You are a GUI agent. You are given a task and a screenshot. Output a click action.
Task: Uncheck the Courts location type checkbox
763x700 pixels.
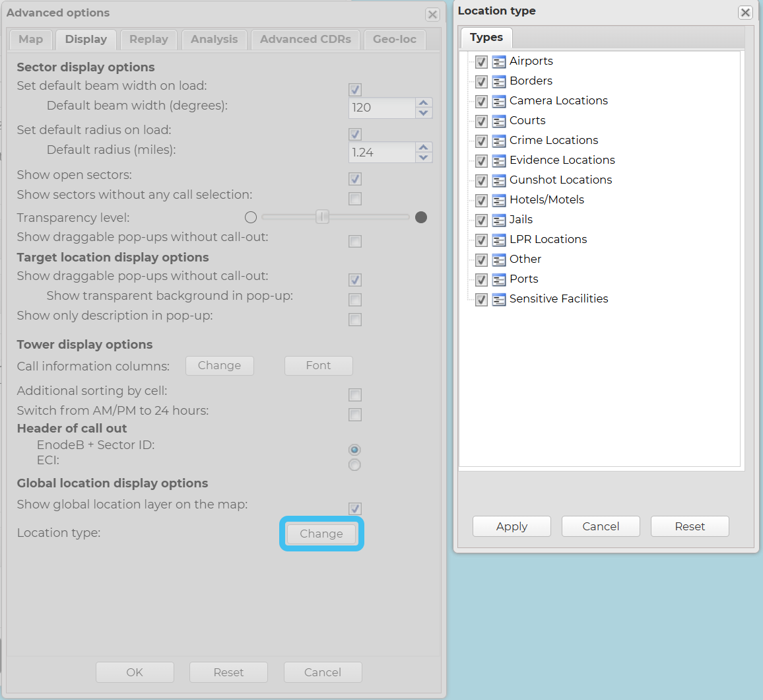coord(481,122)
